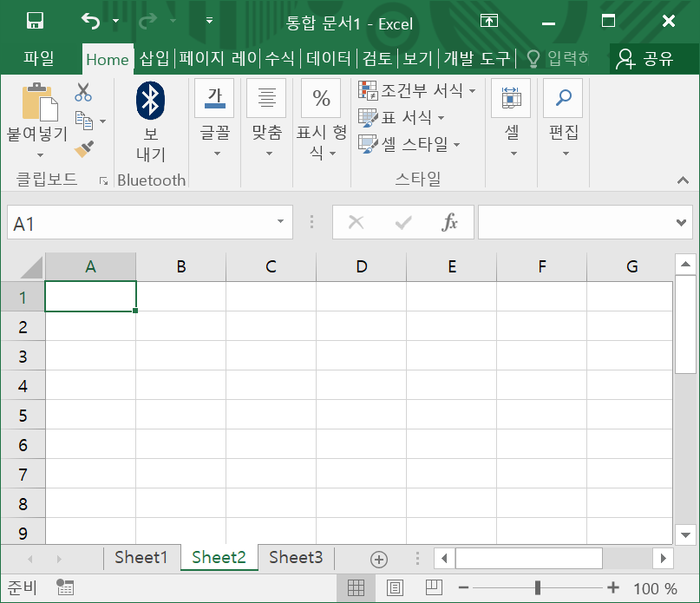Select row 5 header
The height and width of the screenshot is (603, 700).
click(23, 415)
